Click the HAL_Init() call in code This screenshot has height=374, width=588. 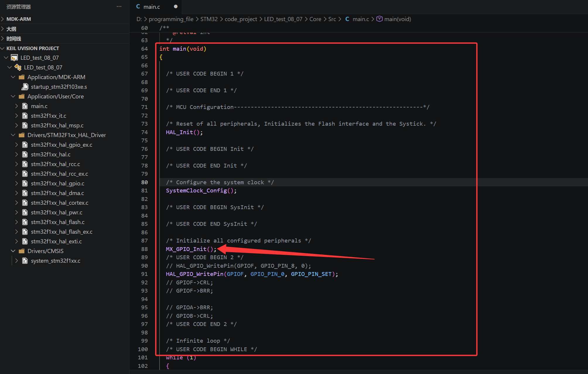point(184,132)
